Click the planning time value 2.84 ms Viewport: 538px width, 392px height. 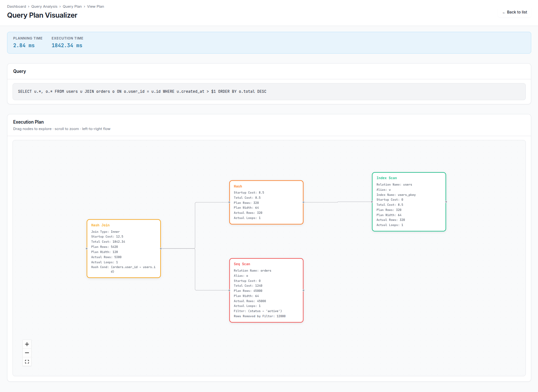(x=24, y=46)
